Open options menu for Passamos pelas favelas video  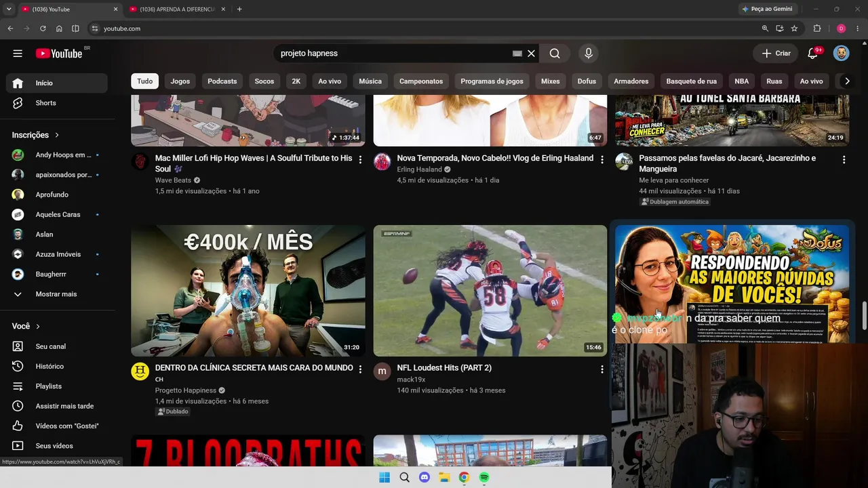844,159
